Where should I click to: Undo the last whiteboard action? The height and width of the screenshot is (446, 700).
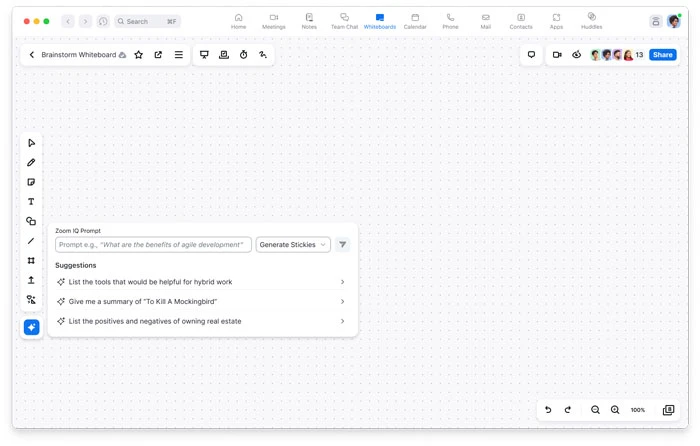(548, 410)
